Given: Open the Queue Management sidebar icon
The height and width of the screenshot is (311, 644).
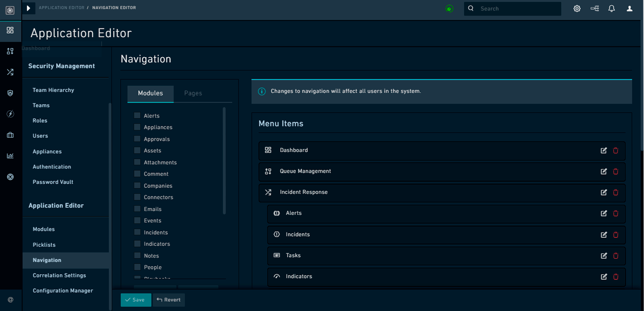Looking at the screenshot, I should pos(10,51).
